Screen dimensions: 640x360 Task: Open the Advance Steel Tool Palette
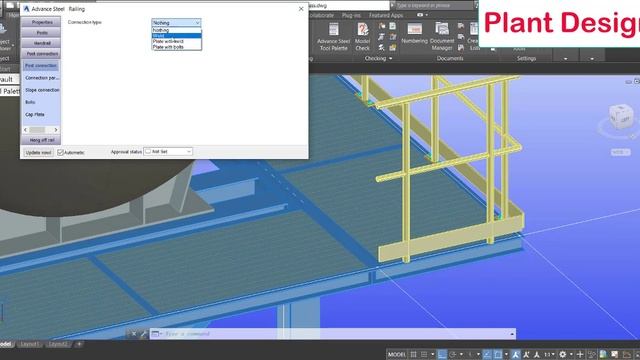pos(333,37)
